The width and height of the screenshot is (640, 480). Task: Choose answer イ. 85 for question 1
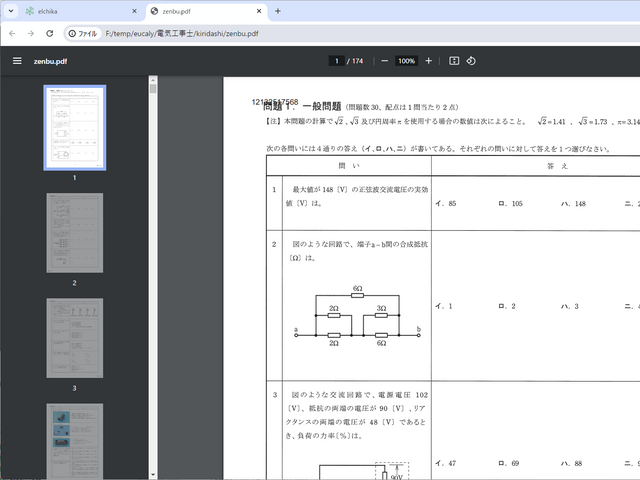click(x=446, y=203)
